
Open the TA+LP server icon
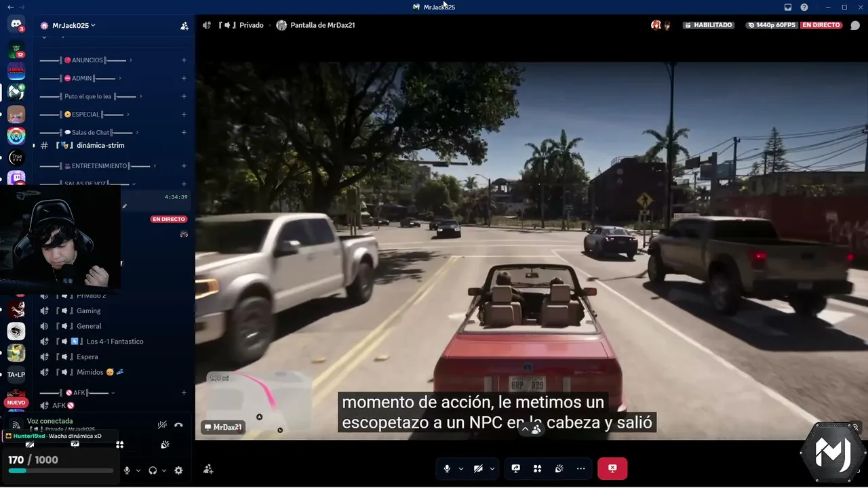(16, 374)
